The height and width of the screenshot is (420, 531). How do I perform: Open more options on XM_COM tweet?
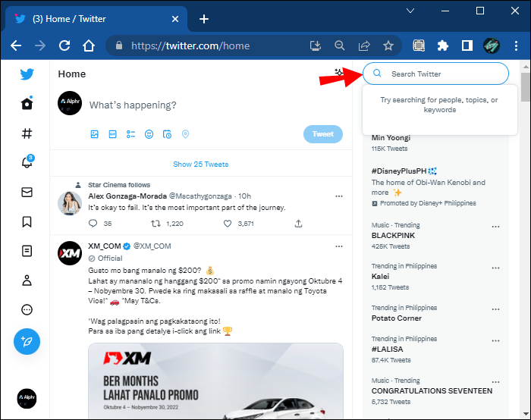tap(339, 246)
